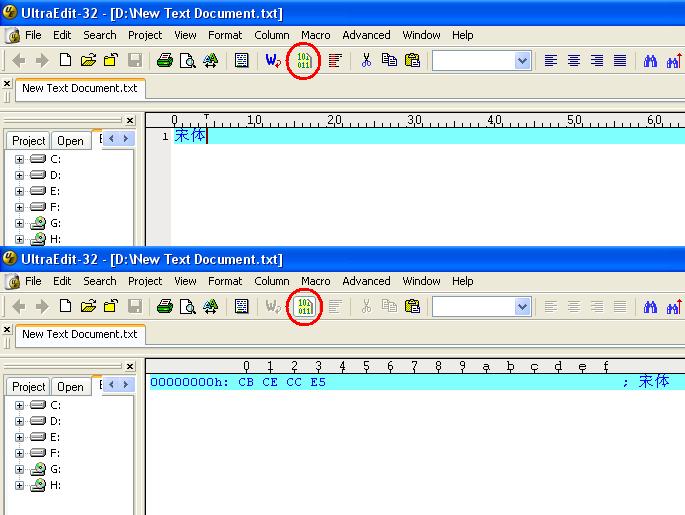Click the Open file folder icon in the lower window
Screen dimensions: 685x515
pyautogui.click(x=88, y=306)
